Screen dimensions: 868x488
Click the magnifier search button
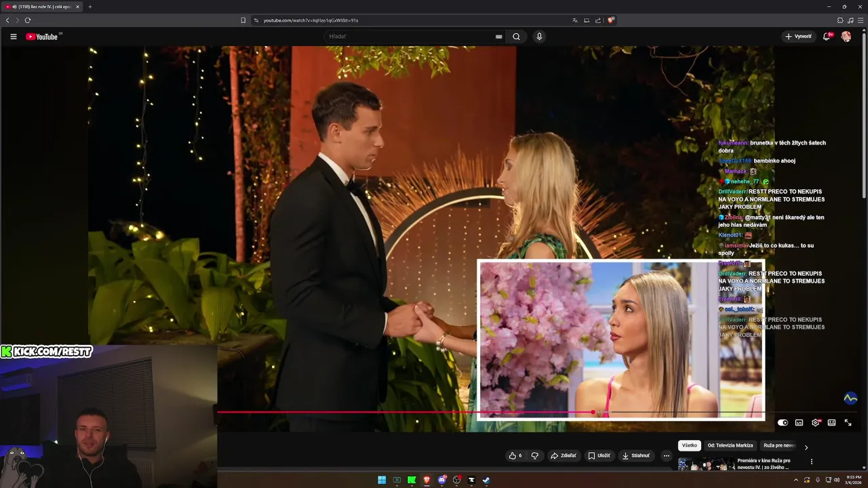[516, 37]
